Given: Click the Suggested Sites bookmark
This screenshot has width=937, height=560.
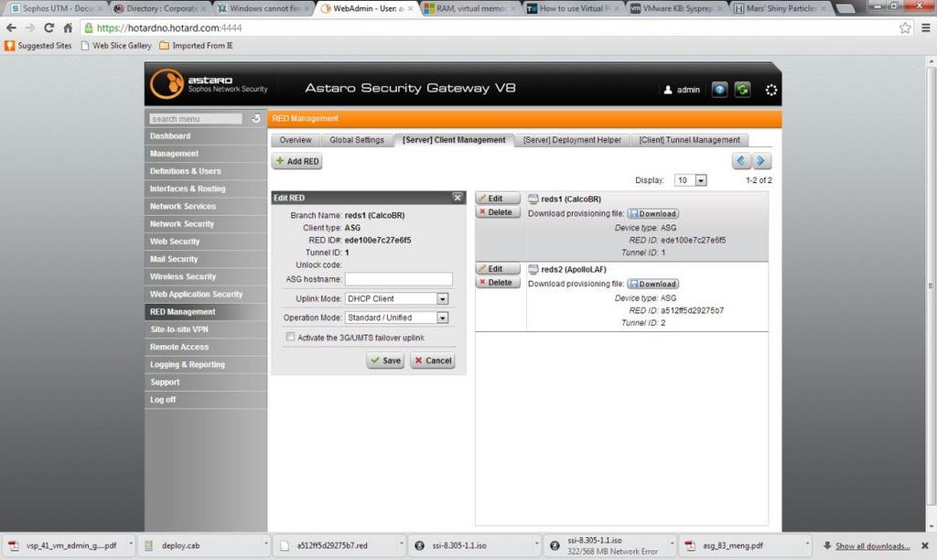Looking at the screenshot, I should pyautogui.click(x=38, y=46).
